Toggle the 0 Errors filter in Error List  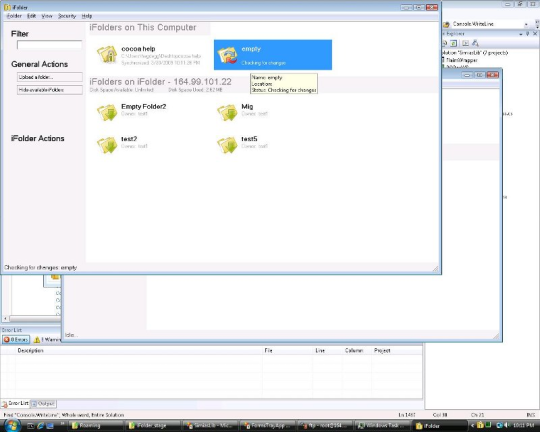click(x=16, y=340)
